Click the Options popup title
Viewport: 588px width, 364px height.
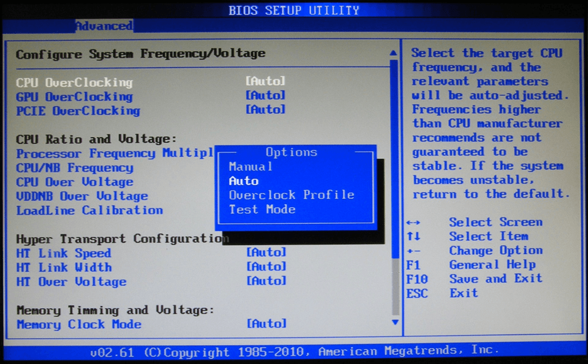[x=292, y=152]
